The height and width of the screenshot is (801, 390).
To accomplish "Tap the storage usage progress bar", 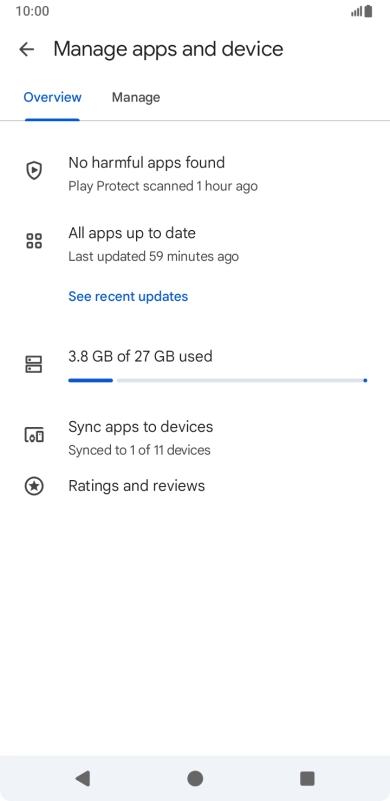I will 218,381.
